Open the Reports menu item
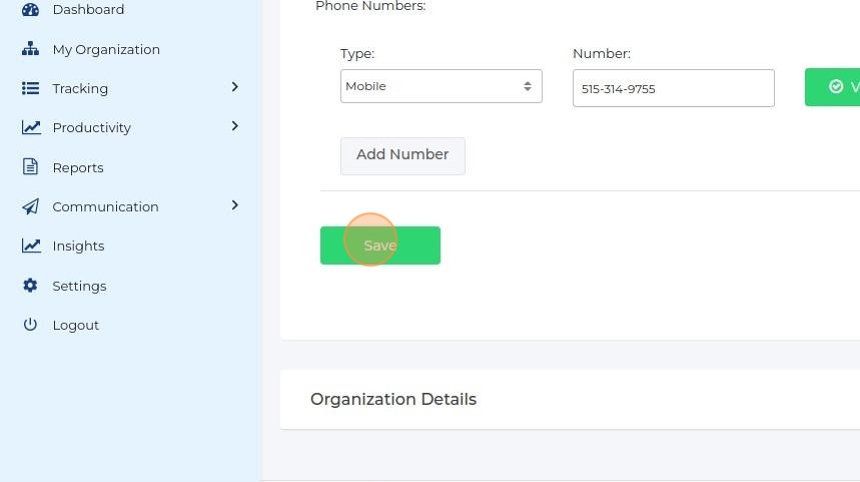Screen dimensions: 860x482 coord(78,167)
